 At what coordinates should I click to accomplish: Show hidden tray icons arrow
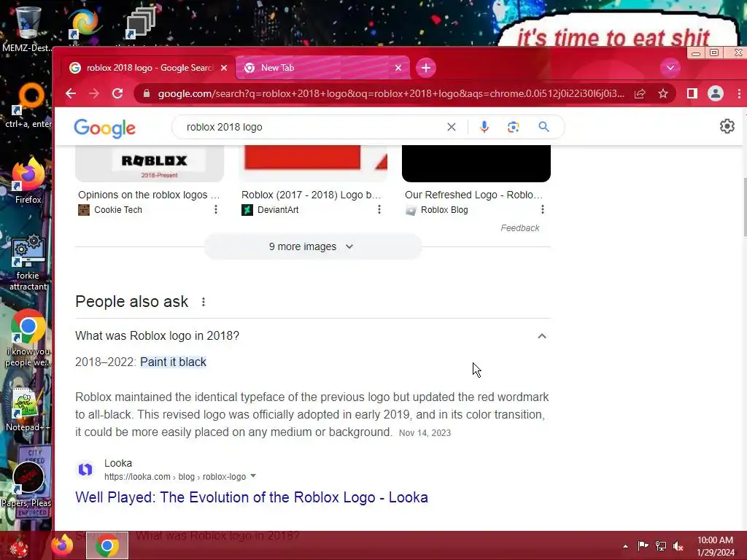625,546
